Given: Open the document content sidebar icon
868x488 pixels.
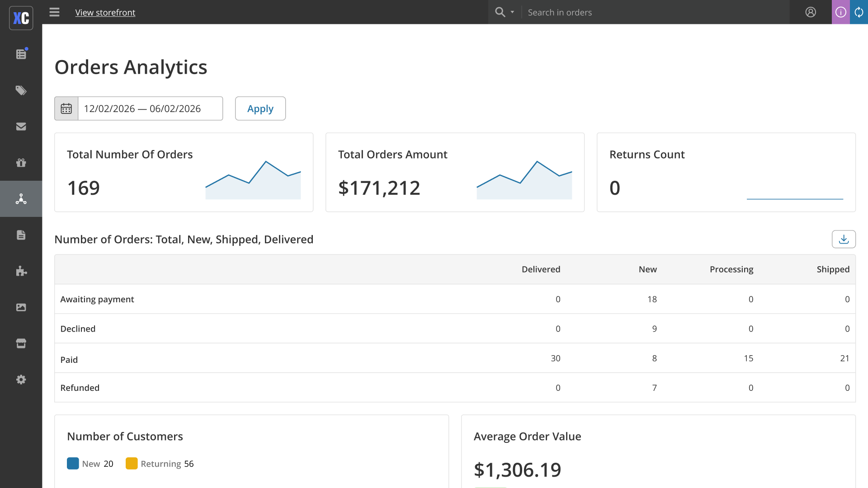Looking at the screenshot, I should point(21,235).
